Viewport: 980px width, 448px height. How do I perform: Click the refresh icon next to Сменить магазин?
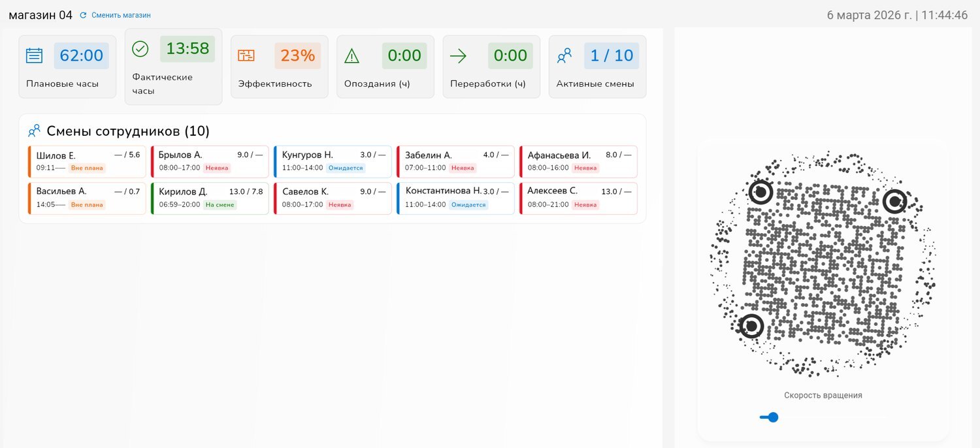tap(83, 15)
